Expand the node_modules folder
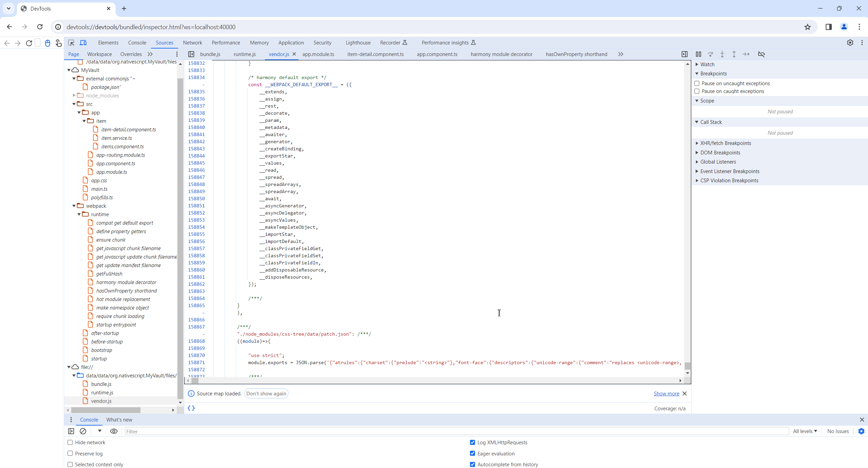Viewport: 868px width, 468px height. (74, 96)
